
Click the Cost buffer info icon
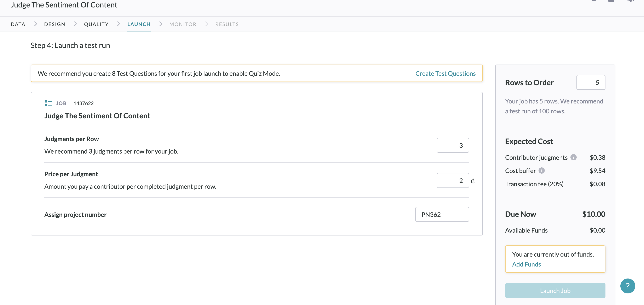pyautogui.click(x=541, y=171)
